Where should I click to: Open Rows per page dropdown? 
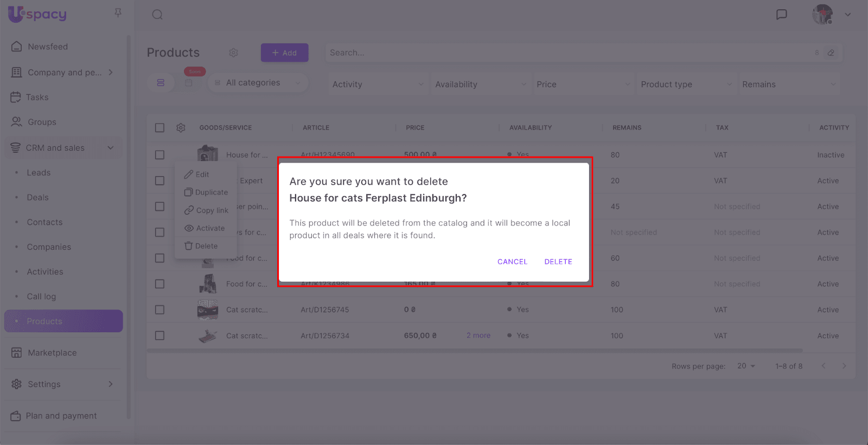tap(746, 366)
